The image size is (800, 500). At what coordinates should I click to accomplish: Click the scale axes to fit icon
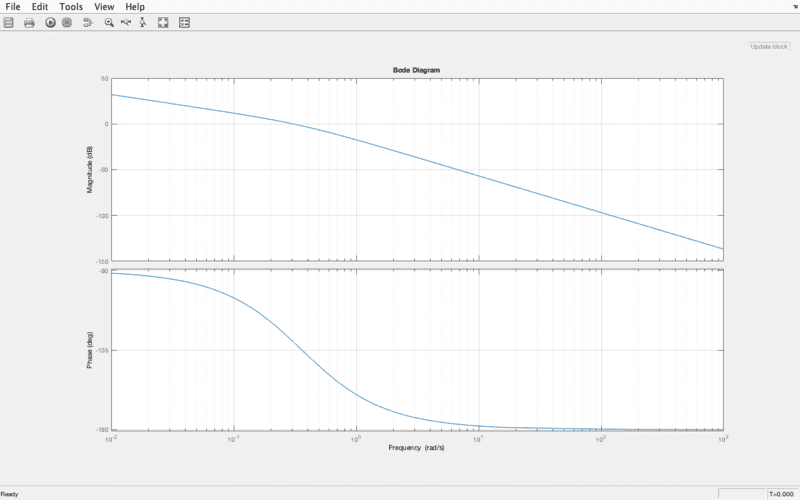[163, 22]
